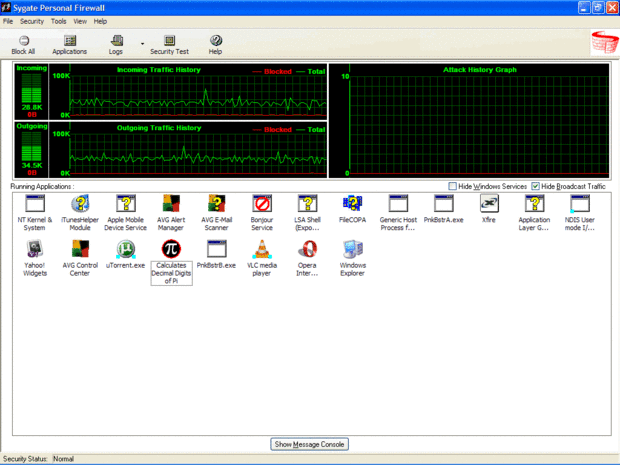The width and height of the screenshot is (620, 465).
Task: Select the PnkBstrB.exe icon
Action: pyautogui.click(x=217, y=249)
